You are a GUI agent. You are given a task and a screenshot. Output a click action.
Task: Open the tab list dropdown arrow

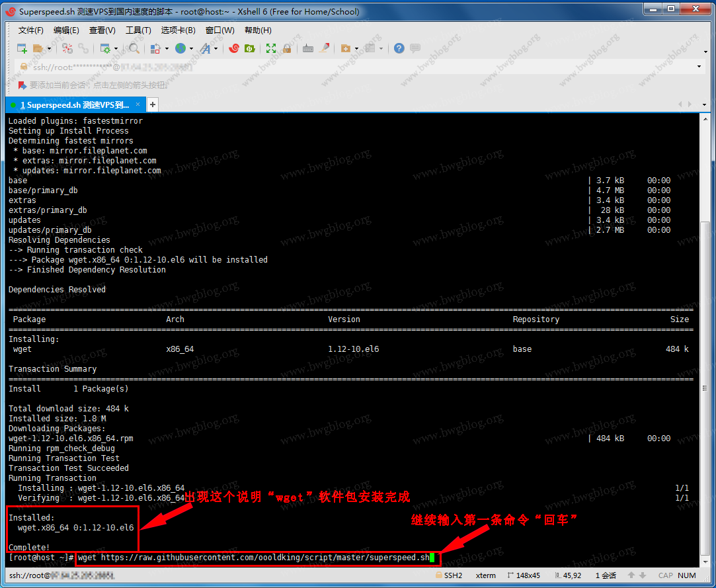pyautogui.click(x=704, y=105)
